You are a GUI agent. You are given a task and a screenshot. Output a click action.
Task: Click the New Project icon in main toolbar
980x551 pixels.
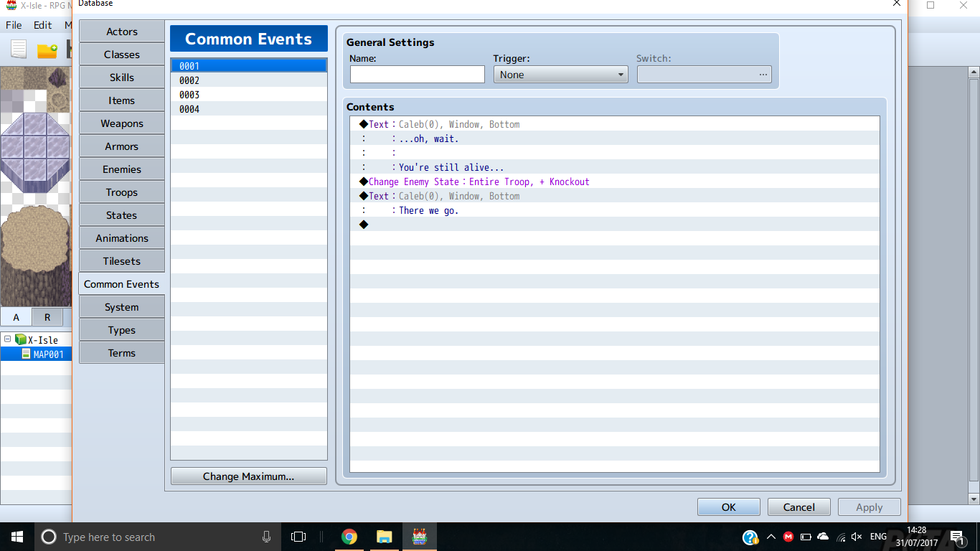pos(19,50)
